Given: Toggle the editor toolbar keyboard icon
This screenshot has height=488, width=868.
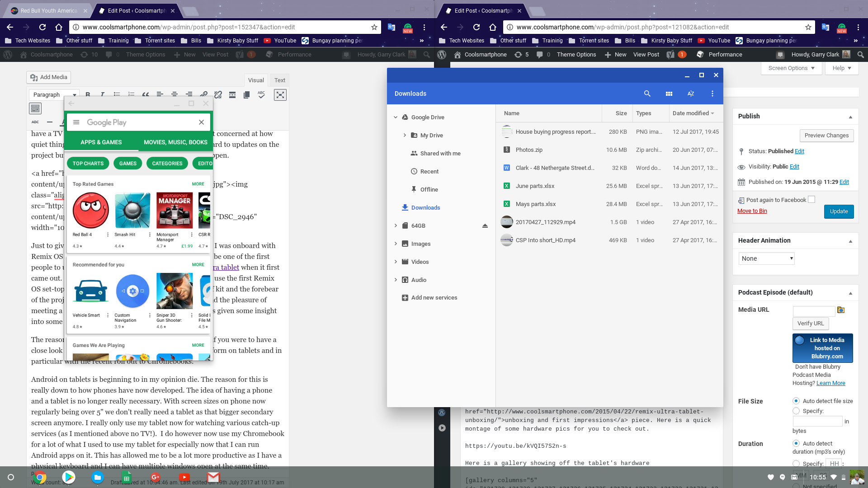Looking at the screenshot, I should coord(35,108).
